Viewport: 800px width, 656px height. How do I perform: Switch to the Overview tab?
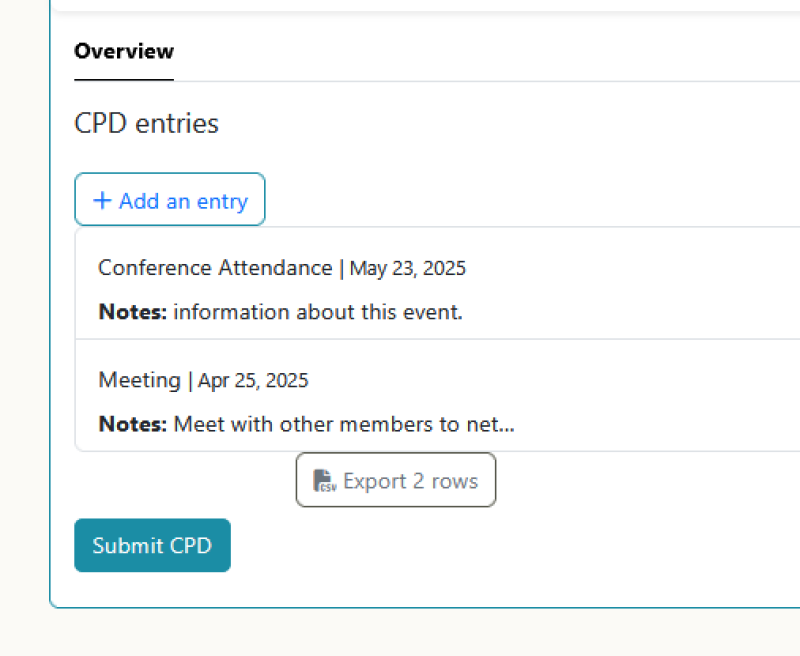tap(124, 51)
